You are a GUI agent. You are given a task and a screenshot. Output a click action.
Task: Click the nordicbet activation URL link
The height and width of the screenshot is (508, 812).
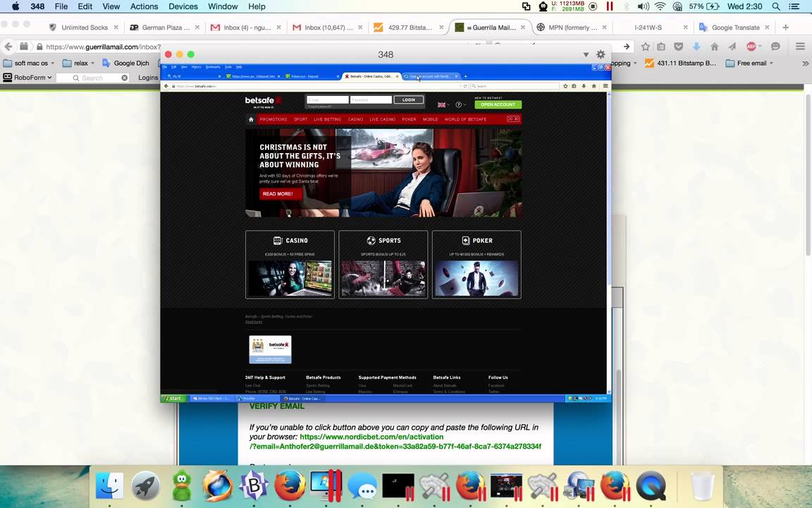pos(395,442)
